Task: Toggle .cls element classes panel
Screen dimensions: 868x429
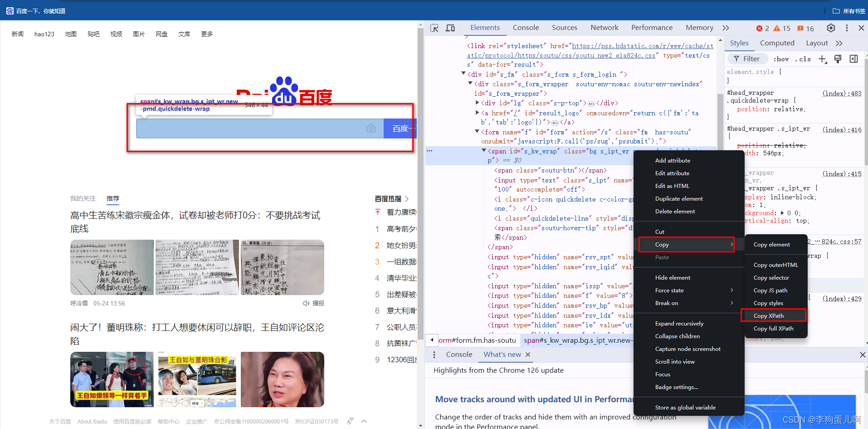Action: [x=803, y=59]
